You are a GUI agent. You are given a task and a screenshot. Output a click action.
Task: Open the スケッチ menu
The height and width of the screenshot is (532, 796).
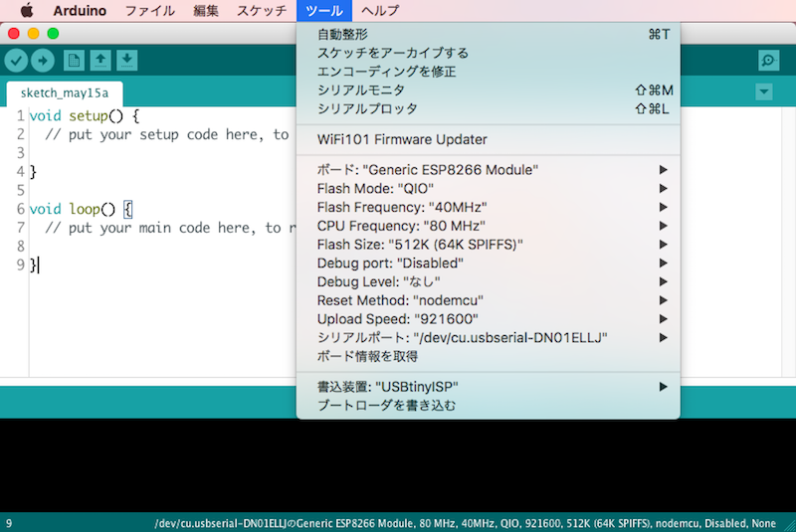(x=262, y=10)
